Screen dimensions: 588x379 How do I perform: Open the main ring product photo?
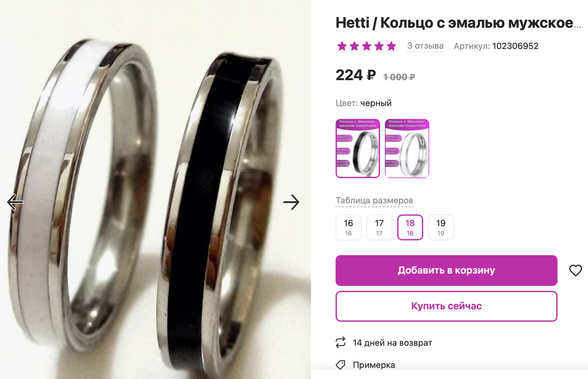(155, 189)
